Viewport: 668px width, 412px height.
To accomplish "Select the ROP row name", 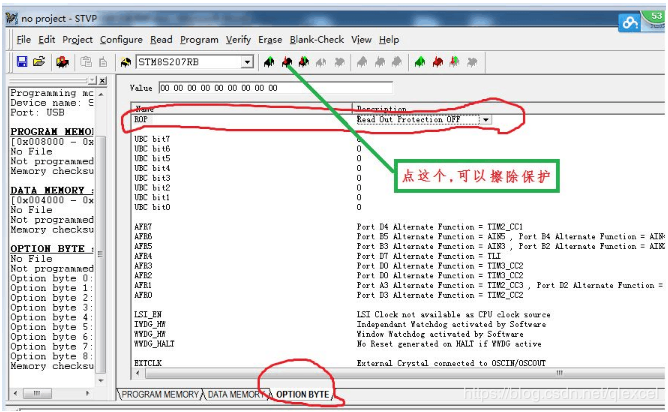I will (141, 119).
